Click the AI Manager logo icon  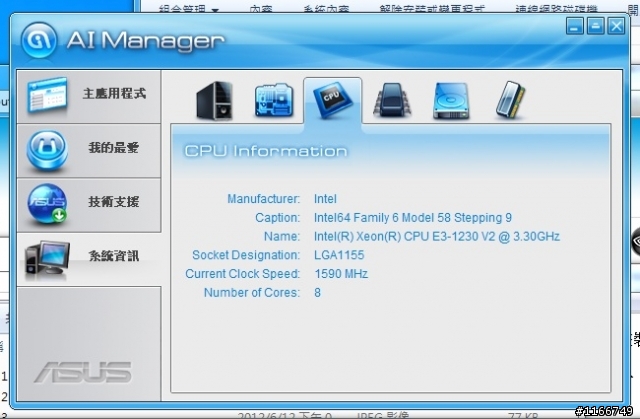pyautogui.click(x=39, y=40)
